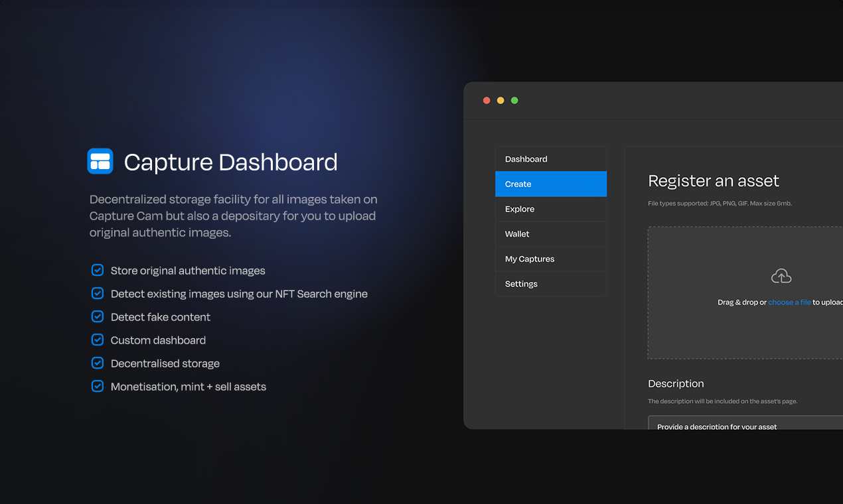Click the Decentralised storage text
Viewport: 843px width, 504px height.
[165, 363]
